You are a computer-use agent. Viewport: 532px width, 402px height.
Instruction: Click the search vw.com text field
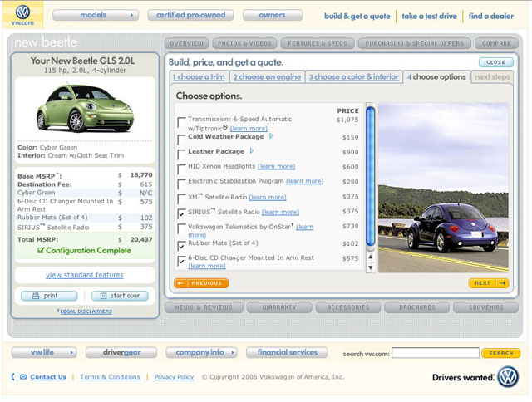[x=435, y=353]
